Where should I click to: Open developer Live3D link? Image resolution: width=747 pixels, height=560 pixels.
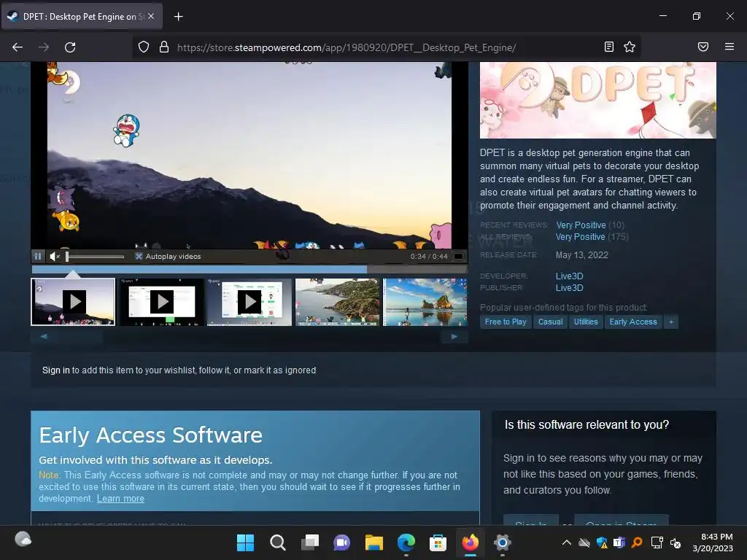[x=569, y=276]
